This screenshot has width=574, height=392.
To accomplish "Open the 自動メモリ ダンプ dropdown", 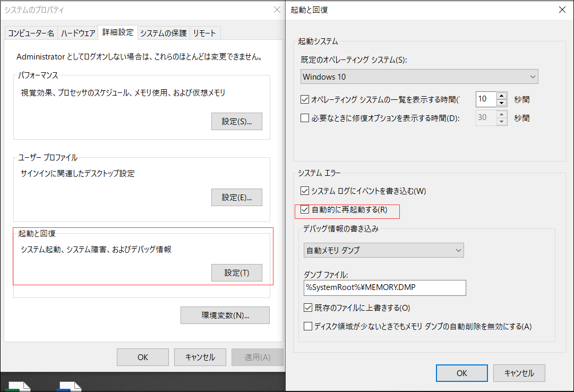I will click(384, 250).
